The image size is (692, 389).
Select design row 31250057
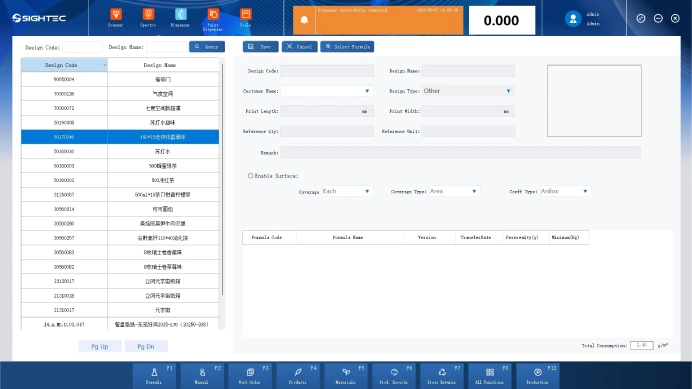tap(120, 195)
